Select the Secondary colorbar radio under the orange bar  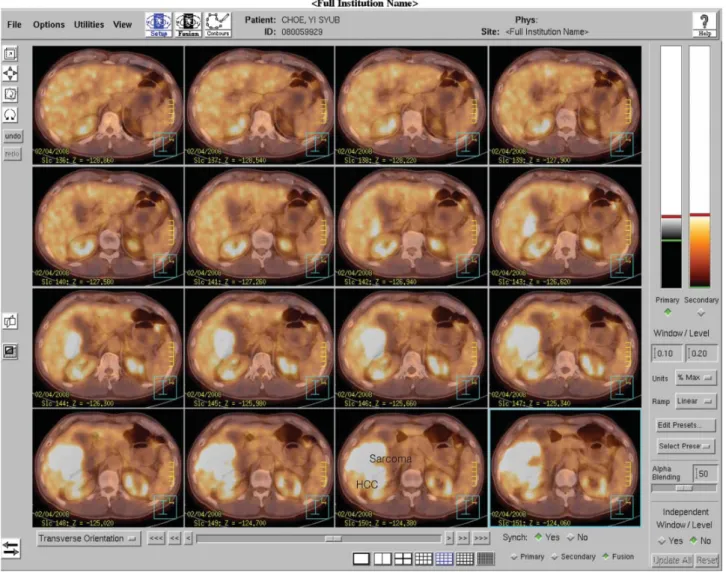click(x=701, y=313)
